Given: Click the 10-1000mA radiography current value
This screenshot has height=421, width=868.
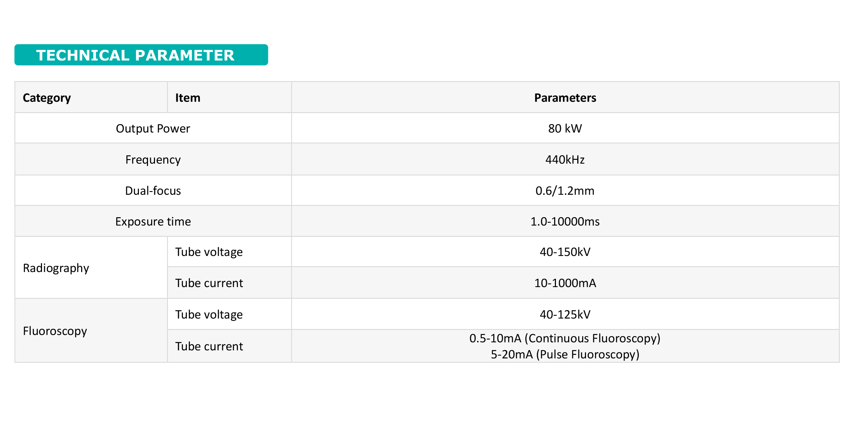Looking at the screenshot, I should pos(565,283).
